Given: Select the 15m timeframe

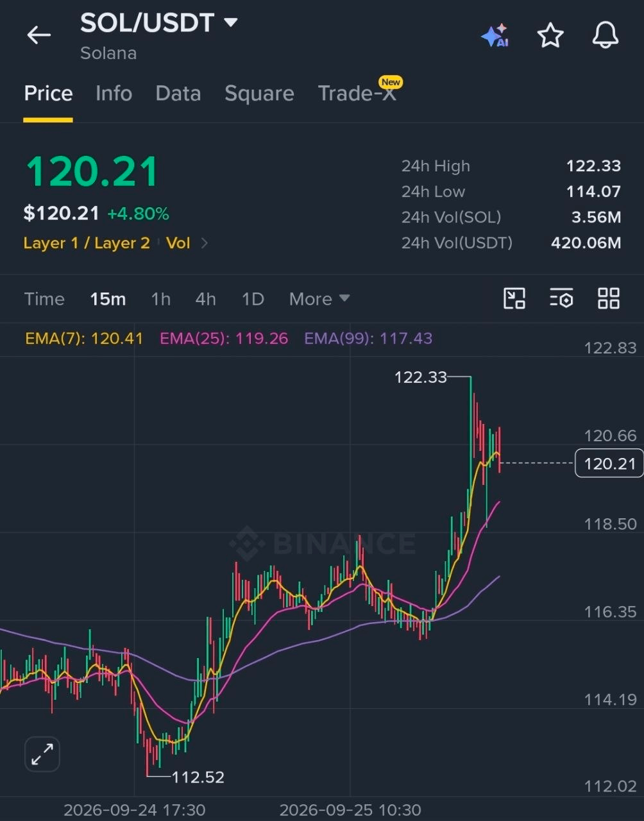Looking at the screenshot, I should (x=108, y=299).
